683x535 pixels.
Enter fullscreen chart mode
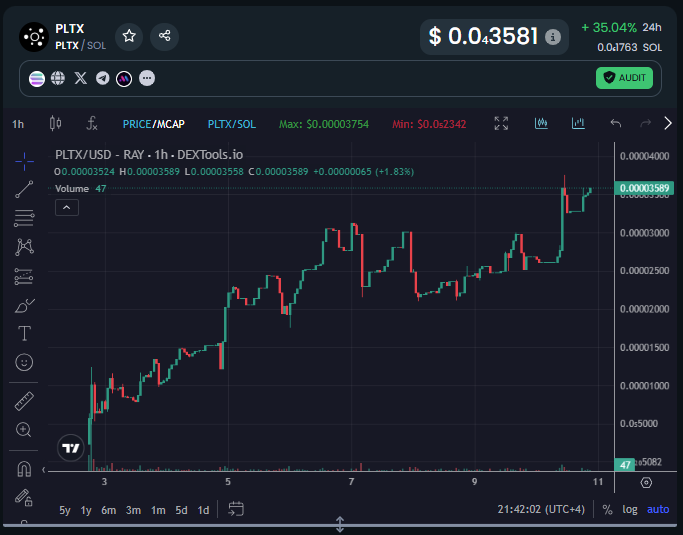[501, 124]
